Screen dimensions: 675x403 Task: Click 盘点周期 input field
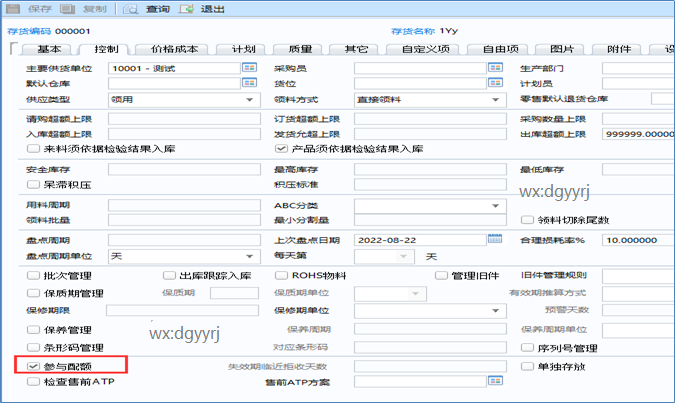[184, 240]
